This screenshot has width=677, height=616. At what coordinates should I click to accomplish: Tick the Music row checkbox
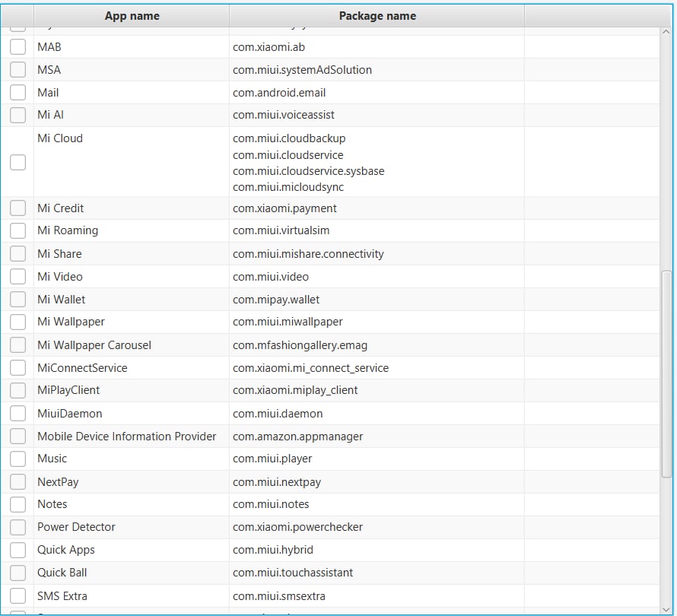point(17,459)
